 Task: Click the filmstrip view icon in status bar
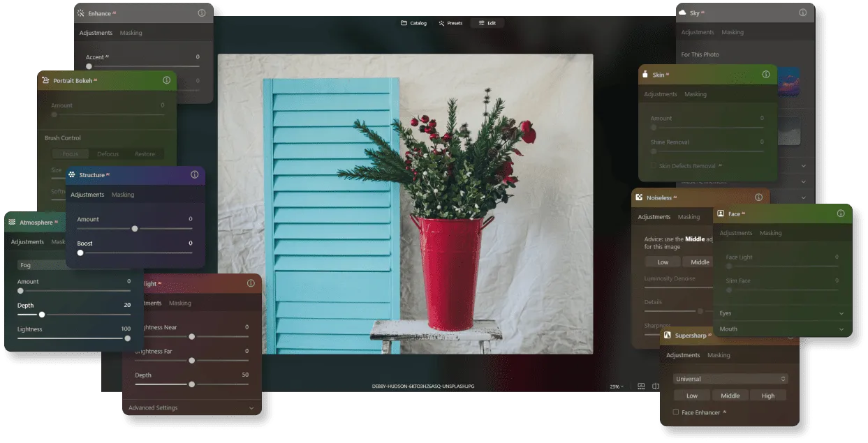point(640,385)
